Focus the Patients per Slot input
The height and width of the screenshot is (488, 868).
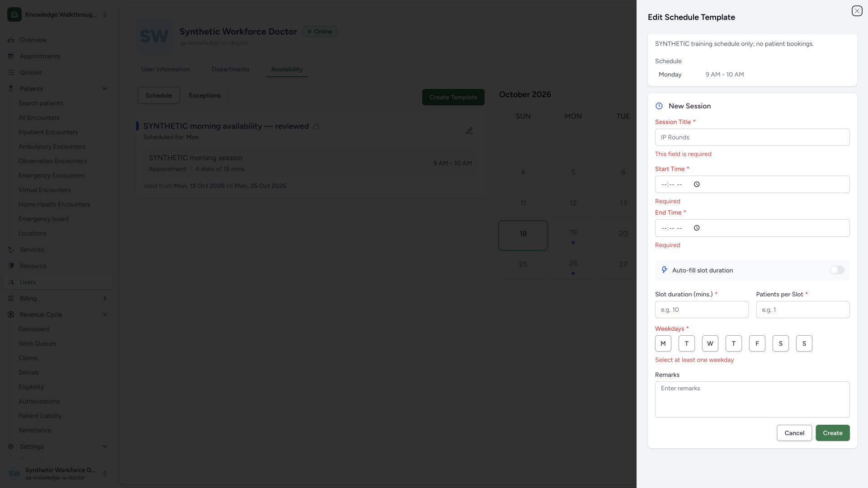803,310
